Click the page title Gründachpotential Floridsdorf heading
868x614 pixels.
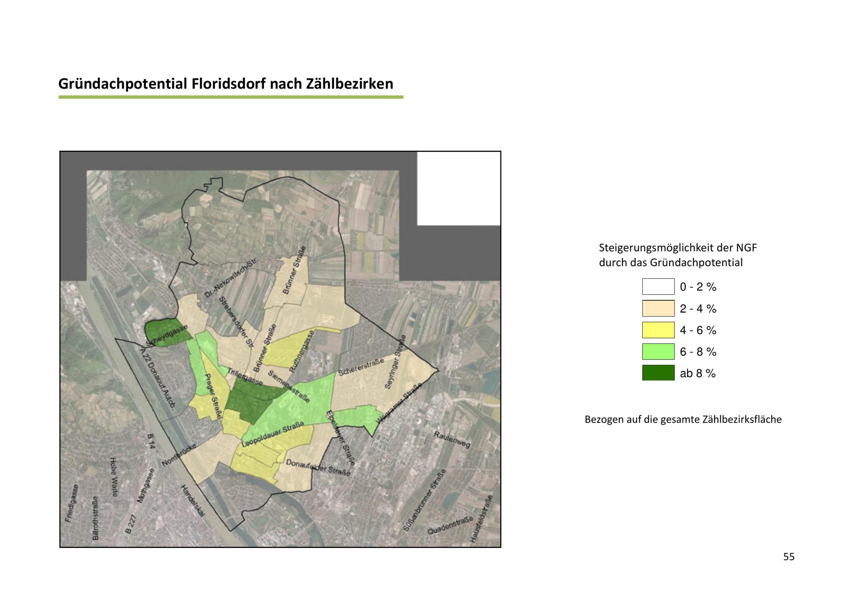pos(226,83)
